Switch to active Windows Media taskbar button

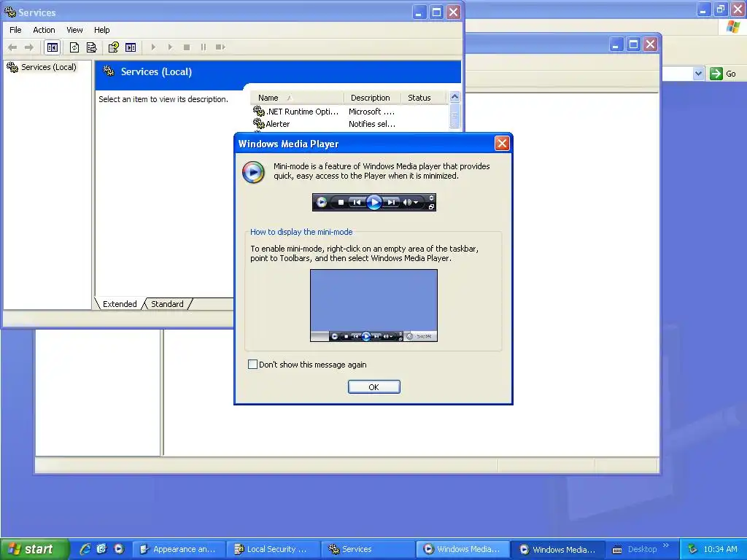pos(558,550)
